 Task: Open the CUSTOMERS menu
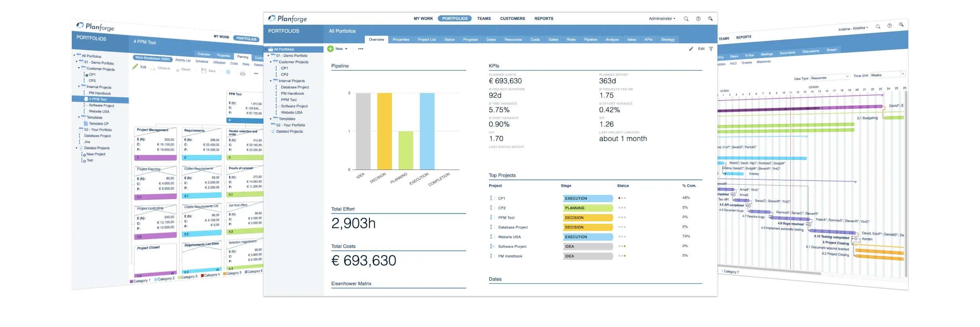[x=512, y=19]
